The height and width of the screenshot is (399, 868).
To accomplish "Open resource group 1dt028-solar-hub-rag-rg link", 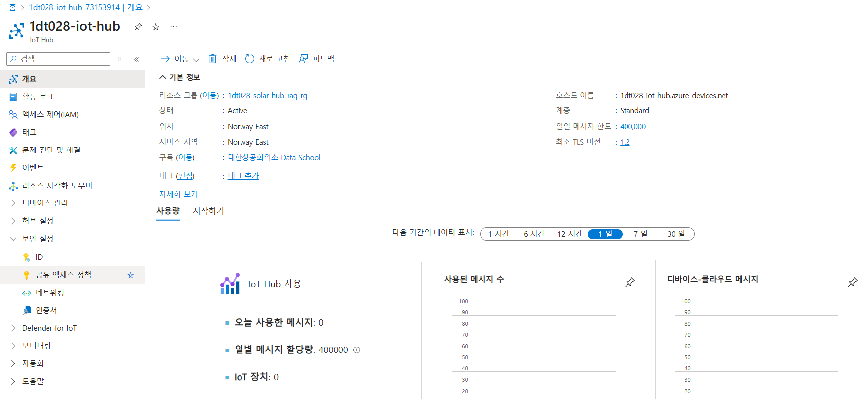I will (267, 96).
